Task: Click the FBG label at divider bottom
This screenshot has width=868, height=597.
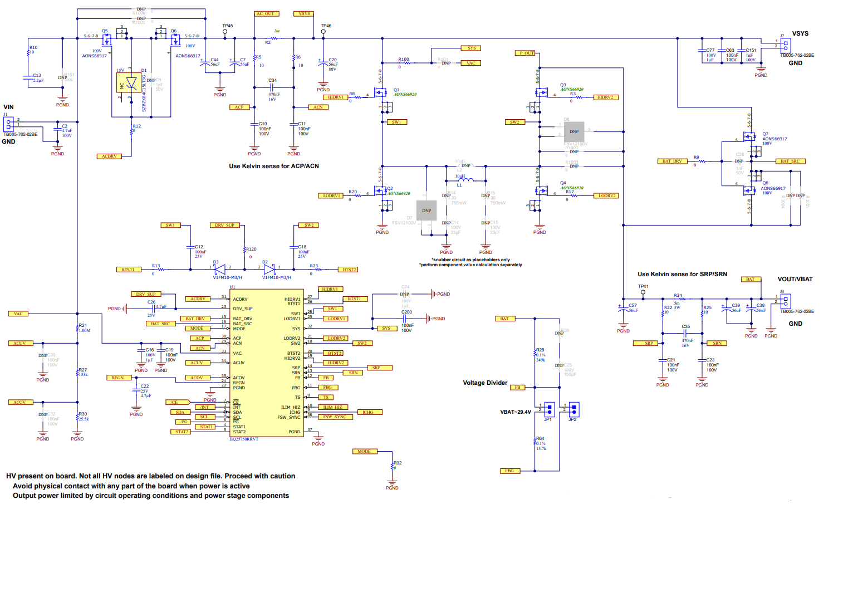Action: 510,471
